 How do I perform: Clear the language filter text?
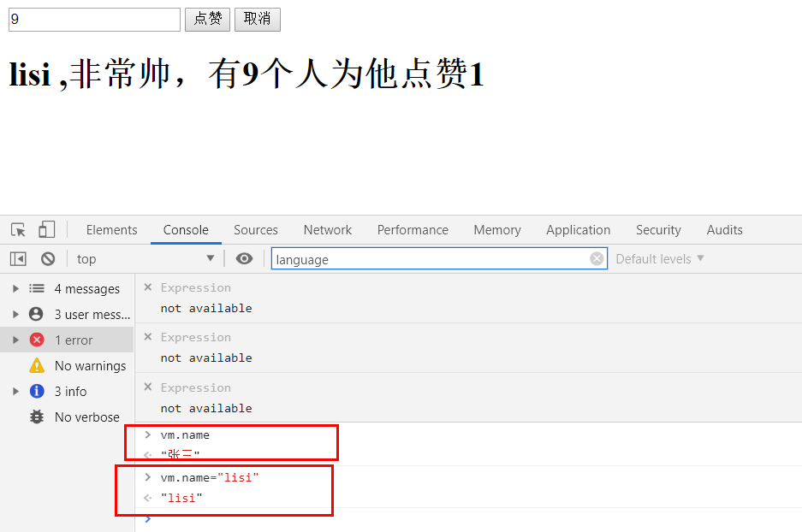tap(597, 259)
